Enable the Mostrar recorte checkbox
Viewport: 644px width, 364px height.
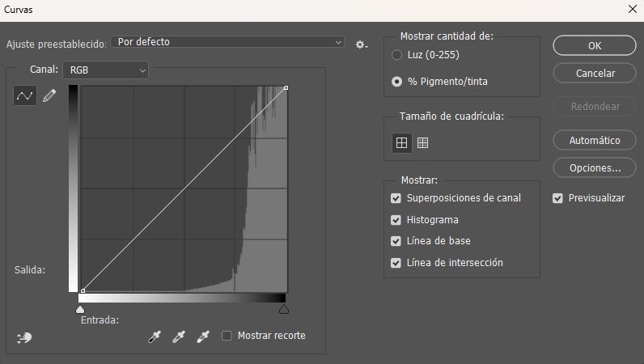tap(227, 336)
